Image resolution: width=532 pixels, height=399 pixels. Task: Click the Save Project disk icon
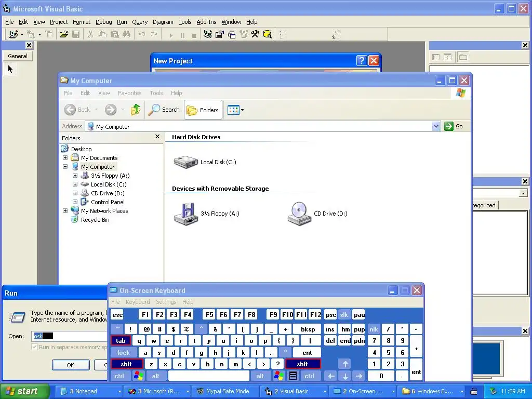76,34
